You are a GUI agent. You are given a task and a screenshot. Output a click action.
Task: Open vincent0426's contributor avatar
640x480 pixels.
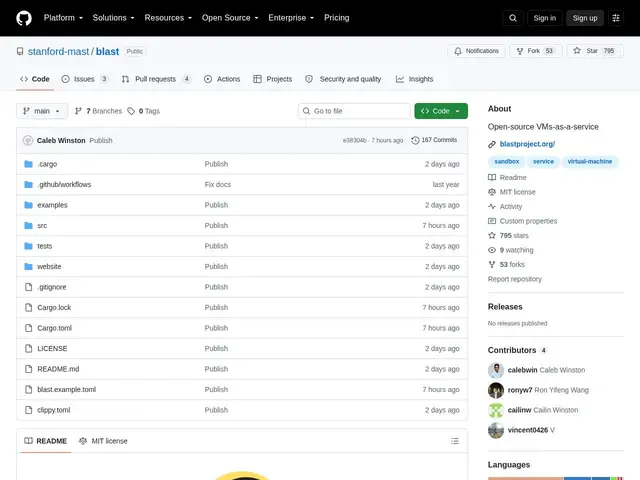[496, 430]
